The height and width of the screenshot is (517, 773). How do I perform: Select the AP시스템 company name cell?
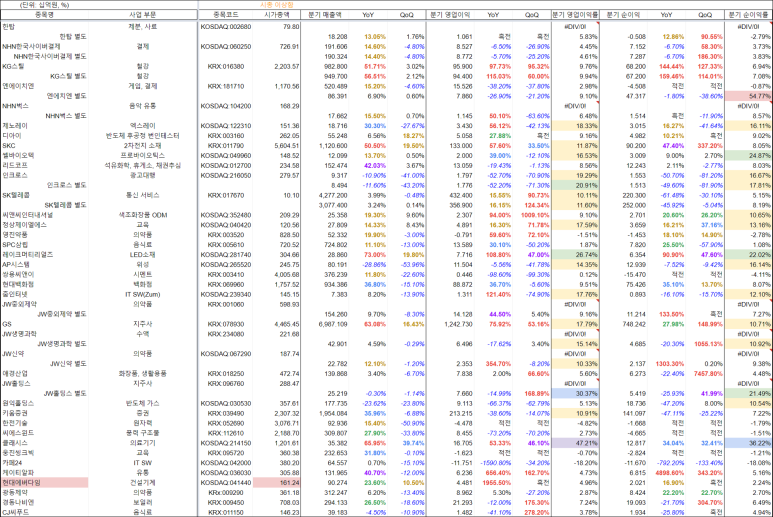16,265
